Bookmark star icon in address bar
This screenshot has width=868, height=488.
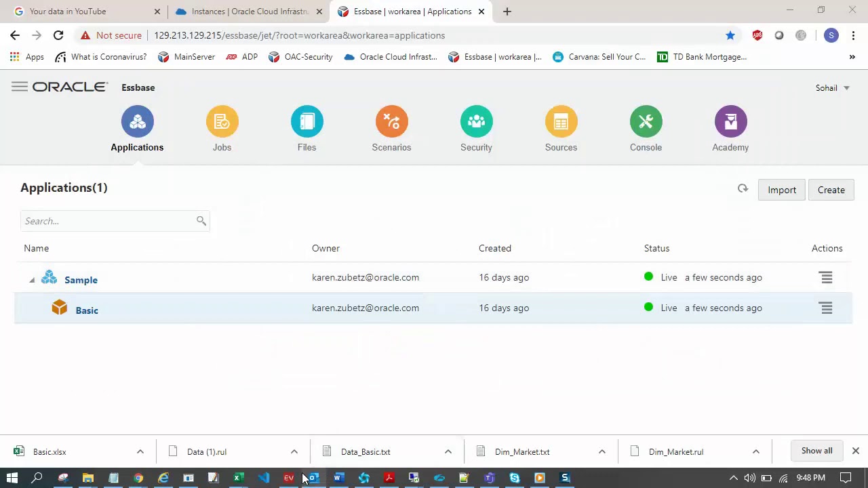coord(730,35)
